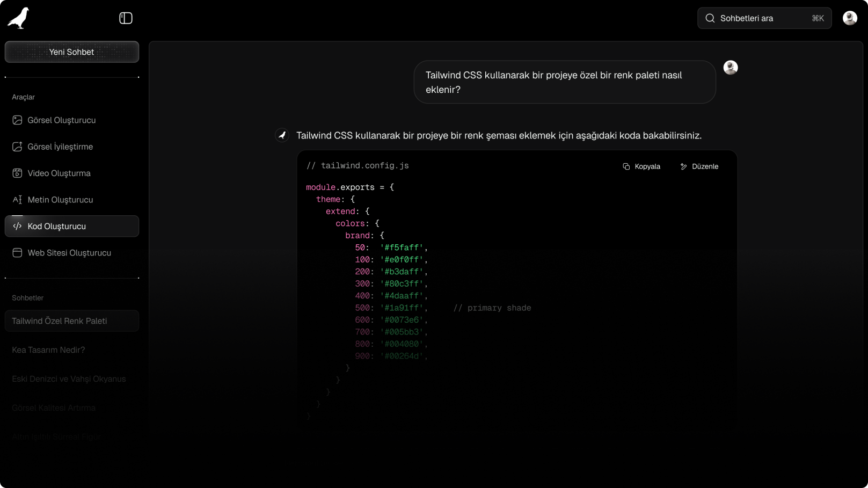
Task: Click the Araçlar section heading
Action: [x=24, y=97]
